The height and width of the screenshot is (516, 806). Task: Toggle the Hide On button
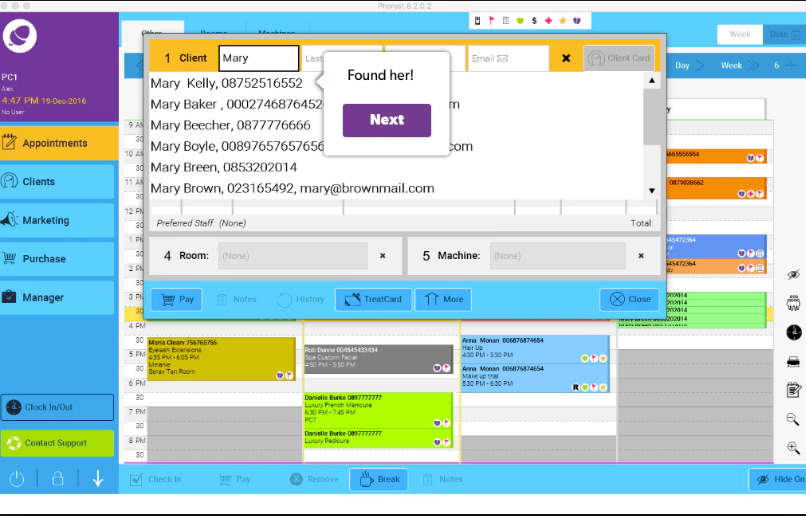coord(778,479)
